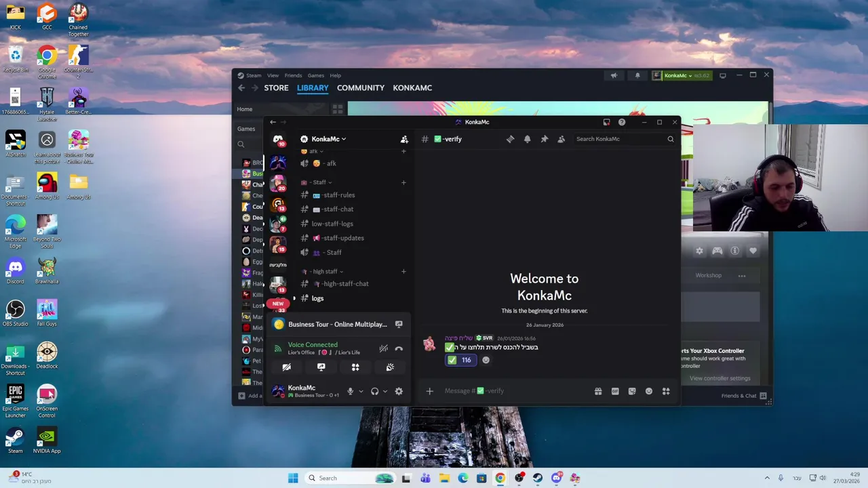868x488 pixels.
Task: Collapse the high staff category
Action: 323,271
